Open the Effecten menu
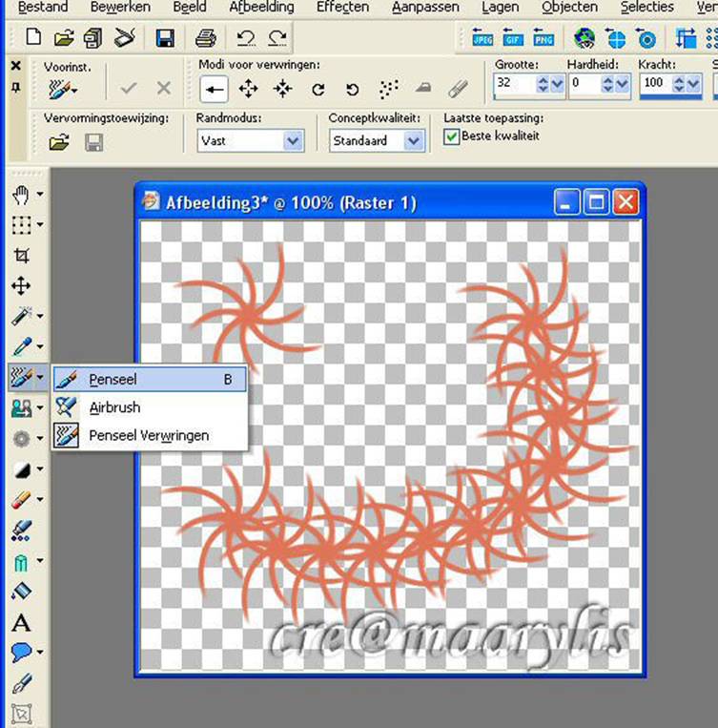The height and width of the screenshot is (728, 718). click(x=342, y=7)
